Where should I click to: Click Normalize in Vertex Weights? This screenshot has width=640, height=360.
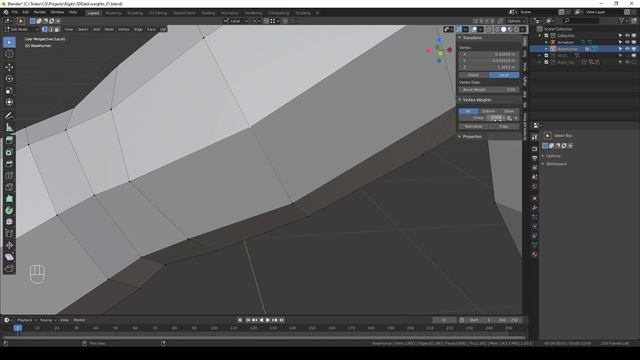coord(473,127)
